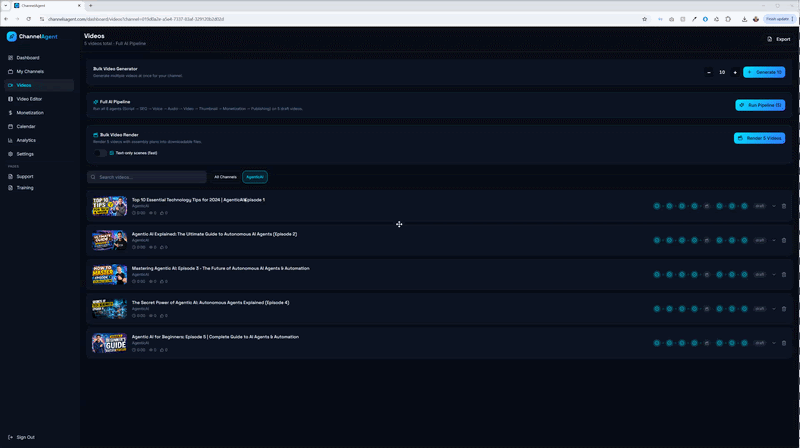The height and width of the screenshot is (448, 800).
Task: Decrease video count with minus stepper
Action: 709,72
